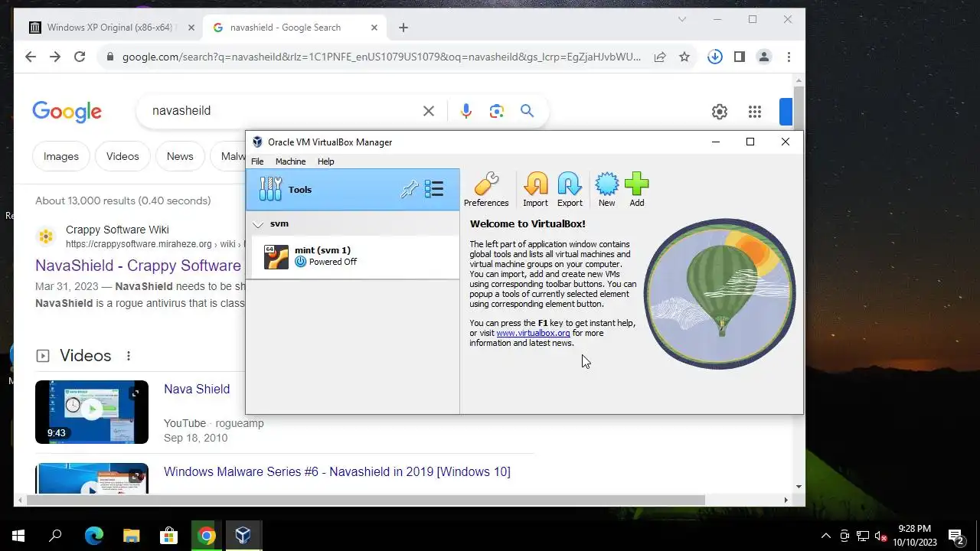Toggle Chrome side panel
The width and height of the screenshot is (980, 551).
pyautogui.click(x=740, y=57)
